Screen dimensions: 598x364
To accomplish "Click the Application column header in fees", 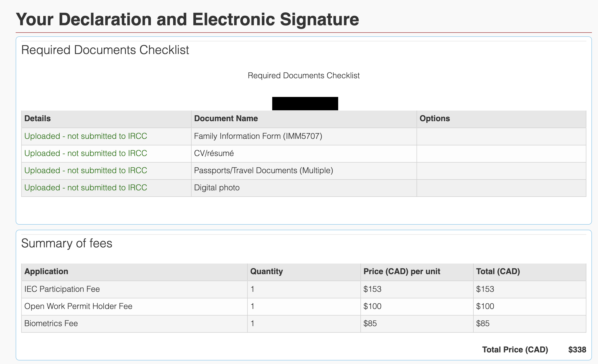I will (x=46, y=272).
